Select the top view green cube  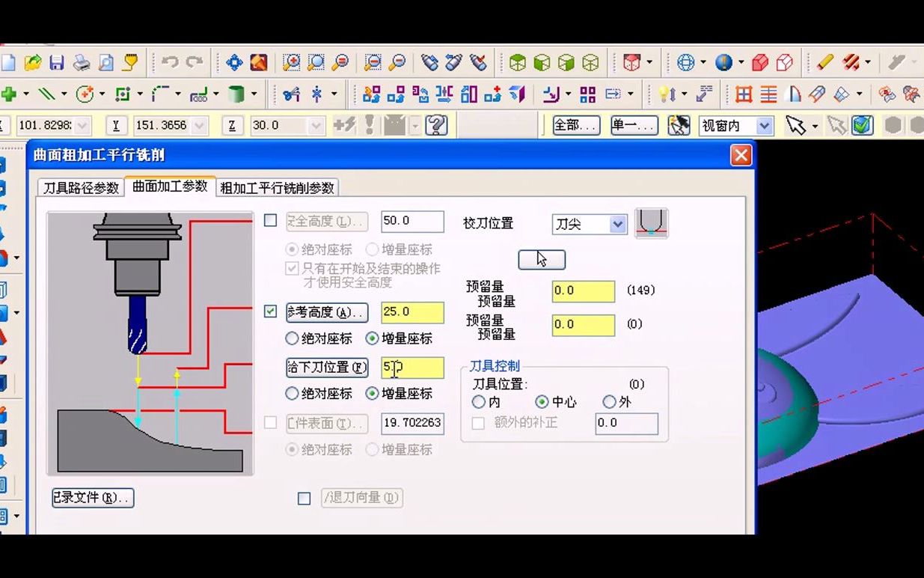517,63
